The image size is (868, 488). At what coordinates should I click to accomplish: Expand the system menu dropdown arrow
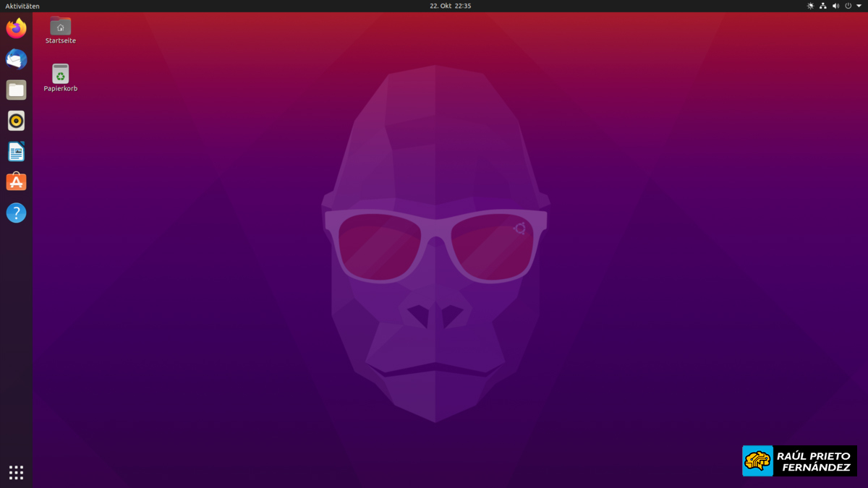859,6
